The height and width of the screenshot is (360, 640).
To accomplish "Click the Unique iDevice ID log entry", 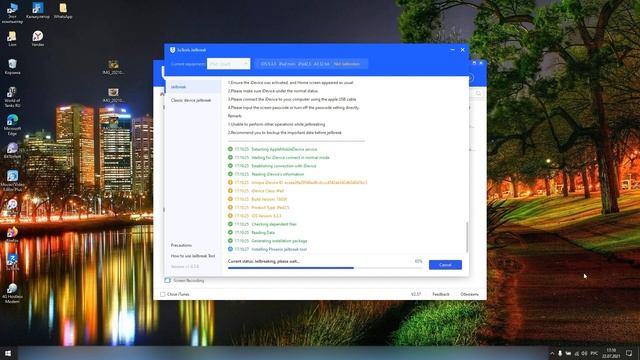I will click(x=298, y=182).
